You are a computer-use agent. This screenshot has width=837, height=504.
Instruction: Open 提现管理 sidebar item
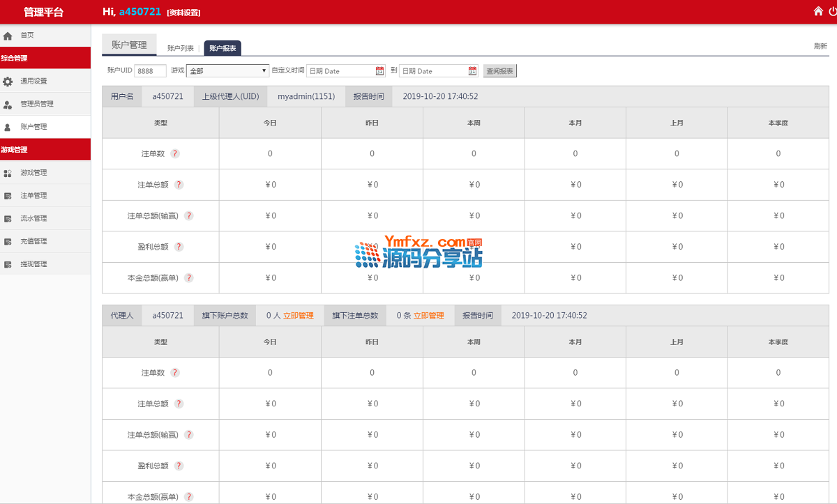33,264
